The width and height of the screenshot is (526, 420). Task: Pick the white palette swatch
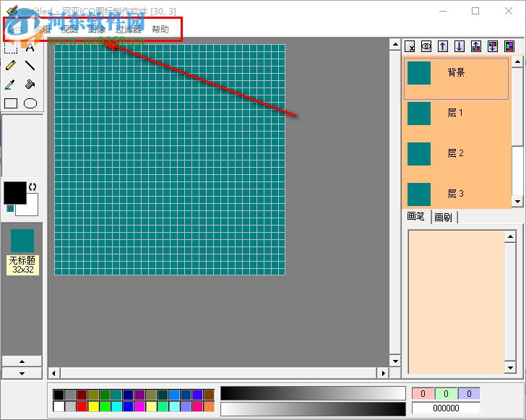coord(59,406)
